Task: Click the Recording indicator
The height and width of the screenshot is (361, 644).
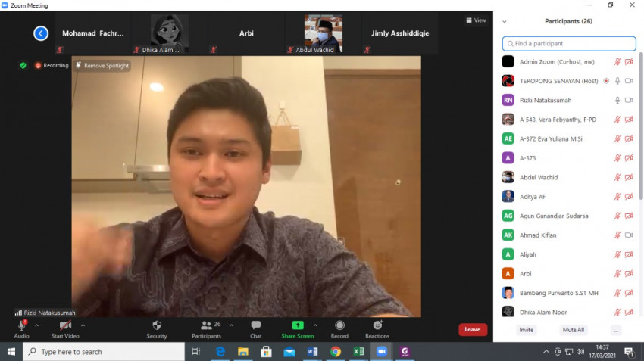Action: point(52,65)
